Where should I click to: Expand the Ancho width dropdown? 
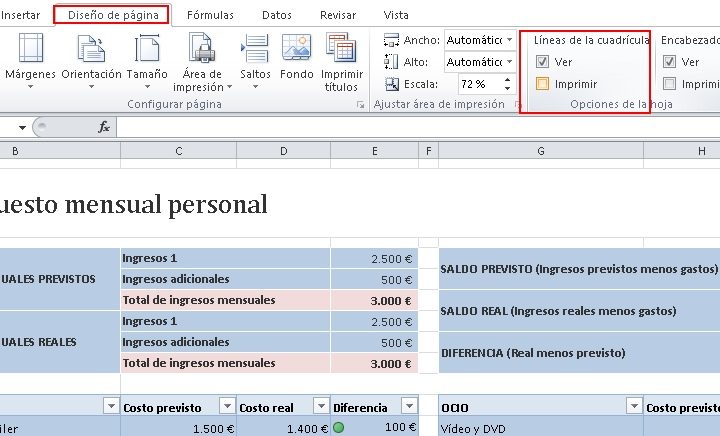pyautogui.click(x=510, y=40)
